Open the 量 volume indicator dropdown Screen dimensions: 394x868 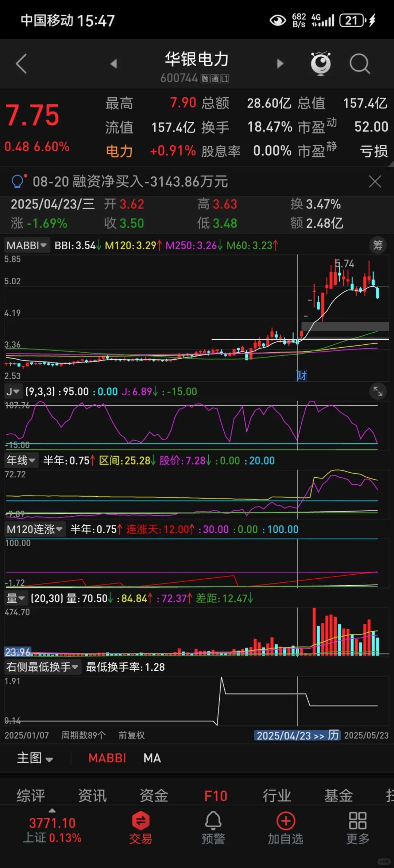click(x=15, y=598)
